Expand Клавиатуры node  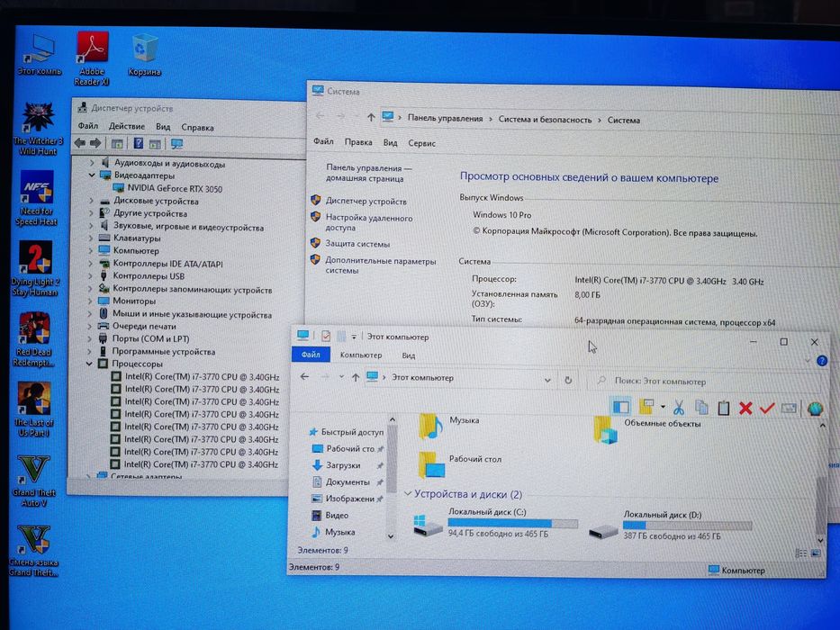(x=91, y=238)
